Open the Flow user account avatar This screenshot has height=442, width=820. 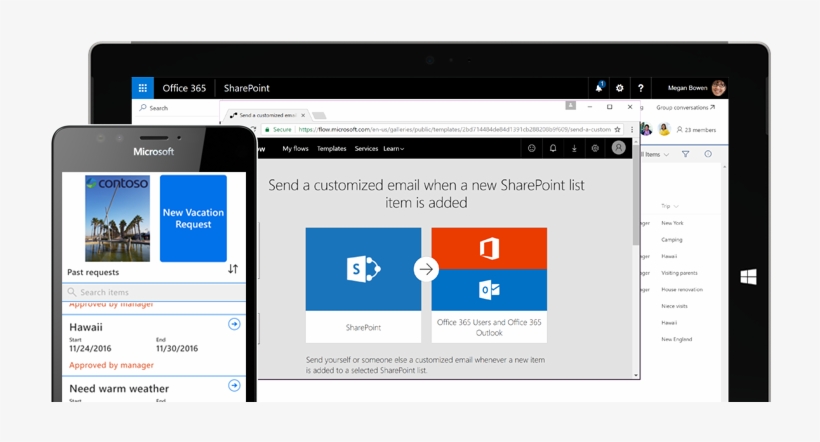(618, 148)
